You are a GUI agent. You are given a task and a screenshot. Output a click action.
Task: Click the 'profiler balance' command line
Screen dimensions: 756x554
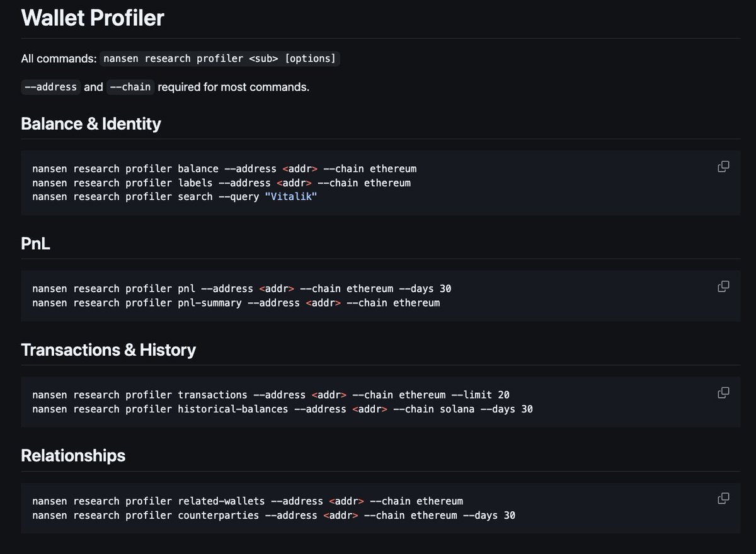point(224,169)
